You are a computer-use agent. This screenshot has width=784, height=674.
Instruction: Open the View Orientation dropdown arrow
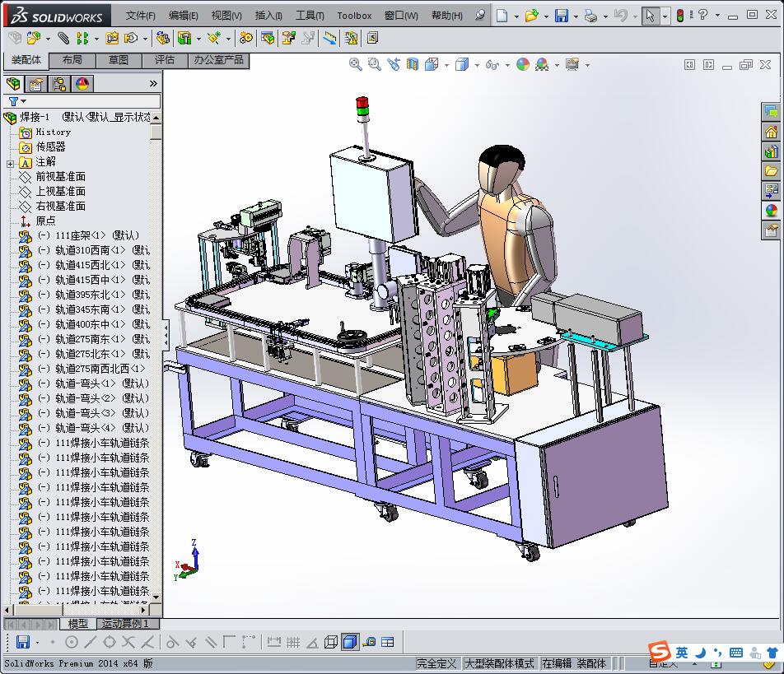tap(446, 65)
